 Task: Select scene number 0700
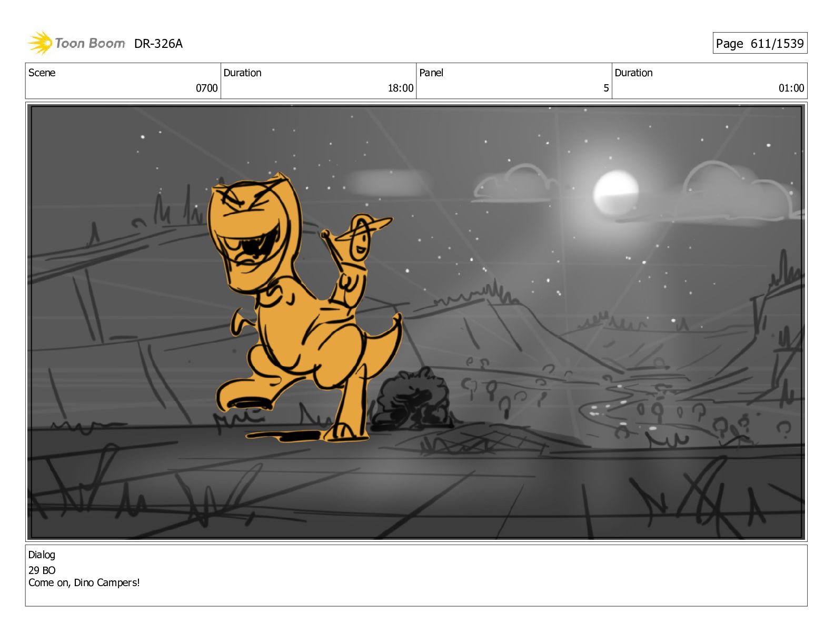point(206,88)
